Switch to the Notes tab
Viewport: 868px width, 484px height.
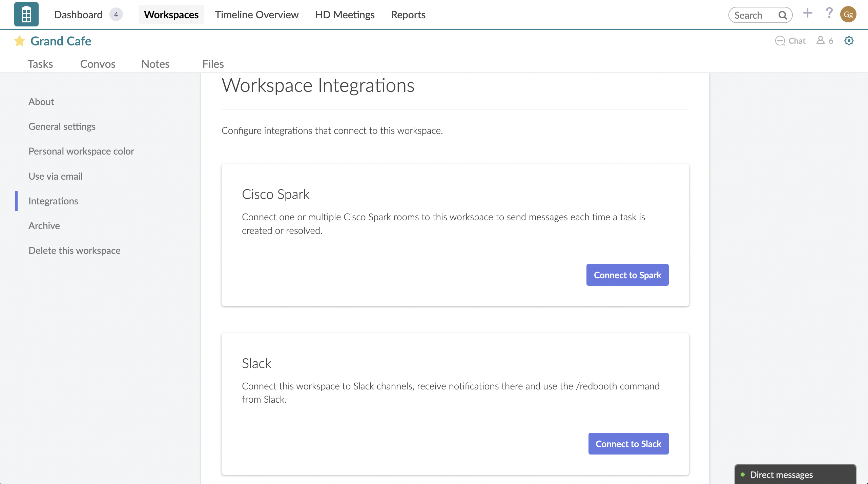point(156,64)
